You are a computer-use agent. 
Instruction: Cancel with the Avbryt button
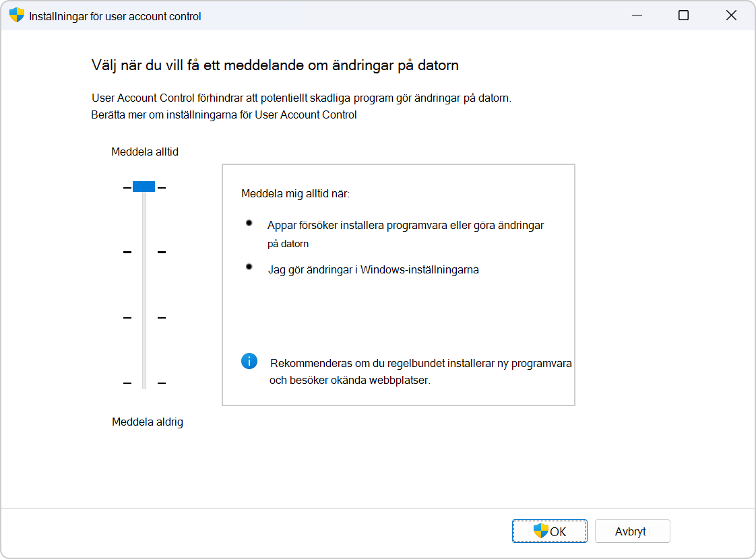[x=633, y=531]
